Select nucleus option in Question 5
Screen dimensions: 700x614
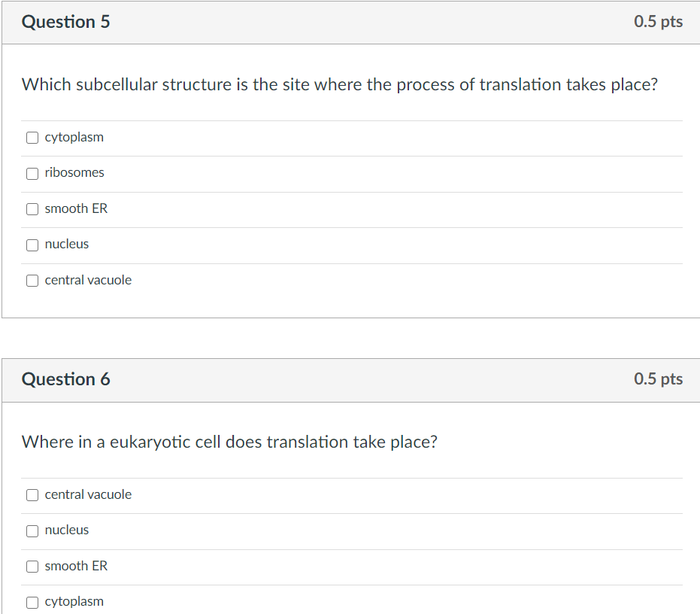click(32, 245)
